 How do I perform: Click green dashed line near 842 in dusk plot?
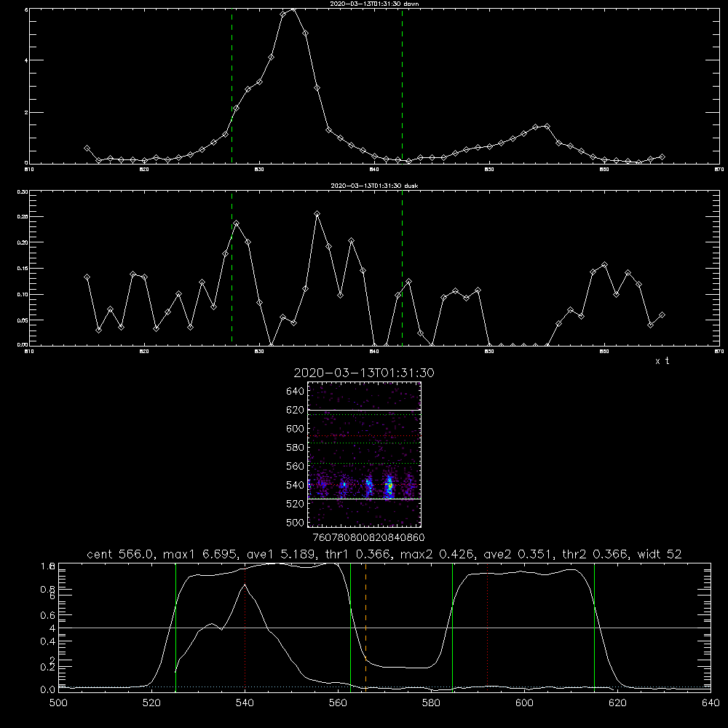pyautogui.click(x=402, y=268)
